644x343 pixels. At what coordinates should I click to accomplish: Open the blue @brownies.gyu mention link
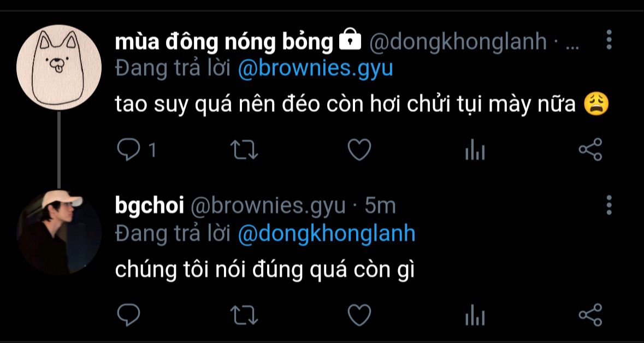(x=315, y=69)
